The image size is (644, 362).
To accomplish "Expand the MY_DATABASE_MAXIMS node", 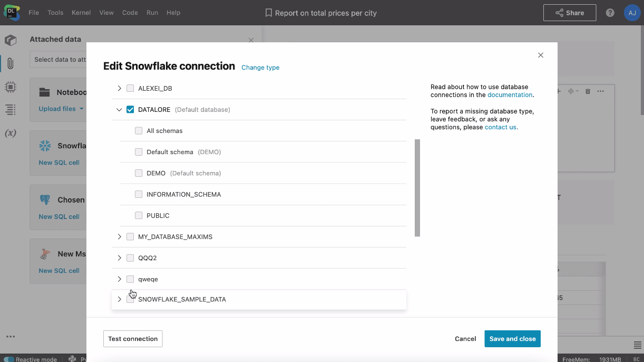I will click(x=119, y=237).
